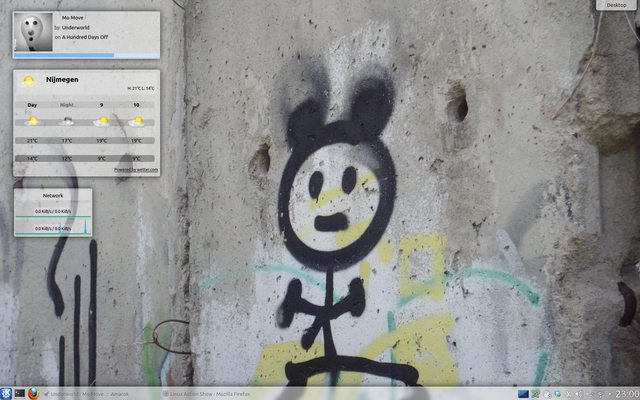
Task: Click the H: 21°C L: 14°C summary text
Action: tap(141, 88)
